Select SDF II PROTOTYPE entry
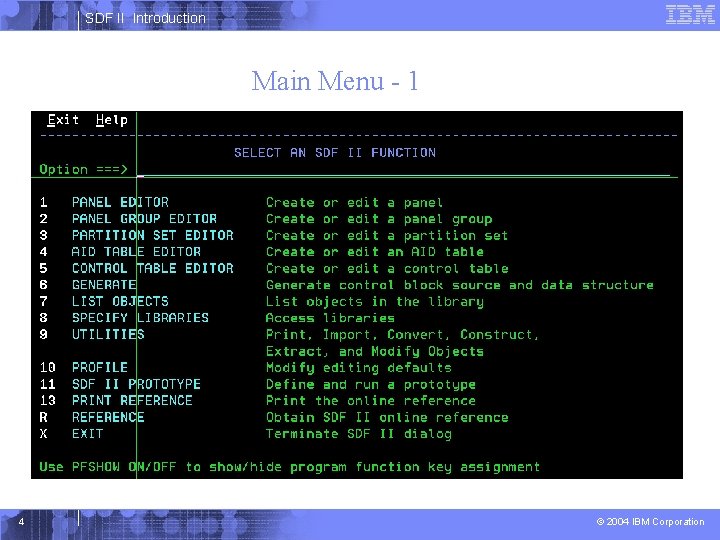This screenshot has height=540, width=720. [136, 384]
